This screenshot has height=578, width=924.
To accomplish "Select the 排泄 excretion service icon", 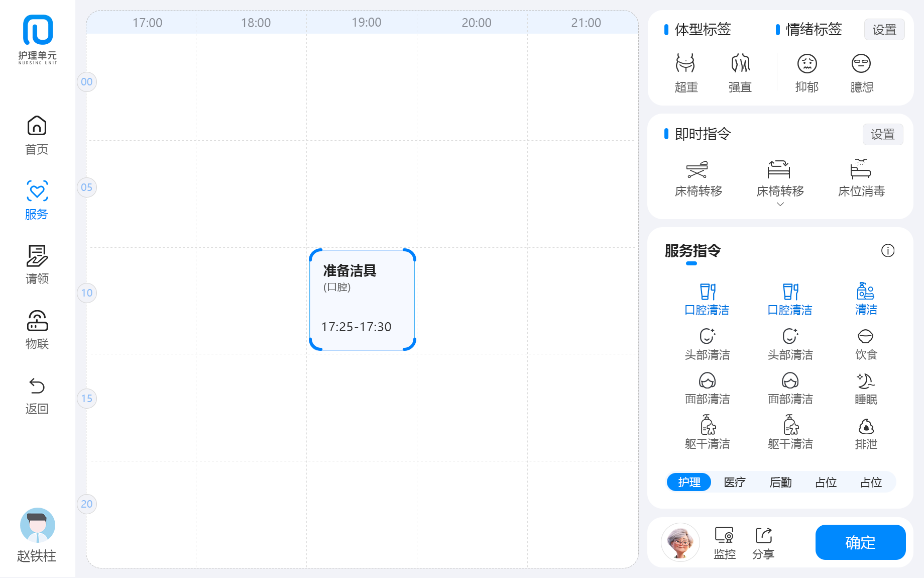I will [x=866, y=427].
